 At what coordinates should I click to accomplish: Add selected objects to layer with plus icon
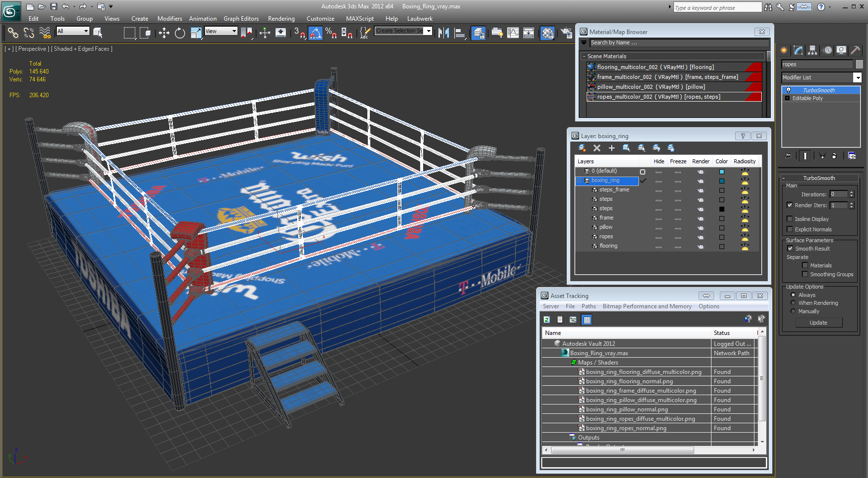(612, 148)
